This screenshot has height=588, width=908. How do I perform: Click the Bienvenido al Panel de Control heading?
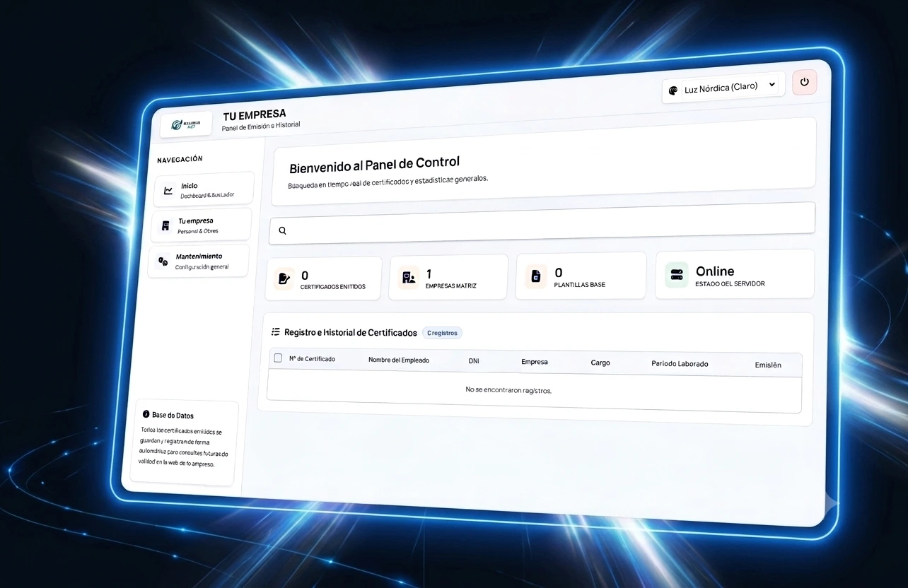(375, 165)
